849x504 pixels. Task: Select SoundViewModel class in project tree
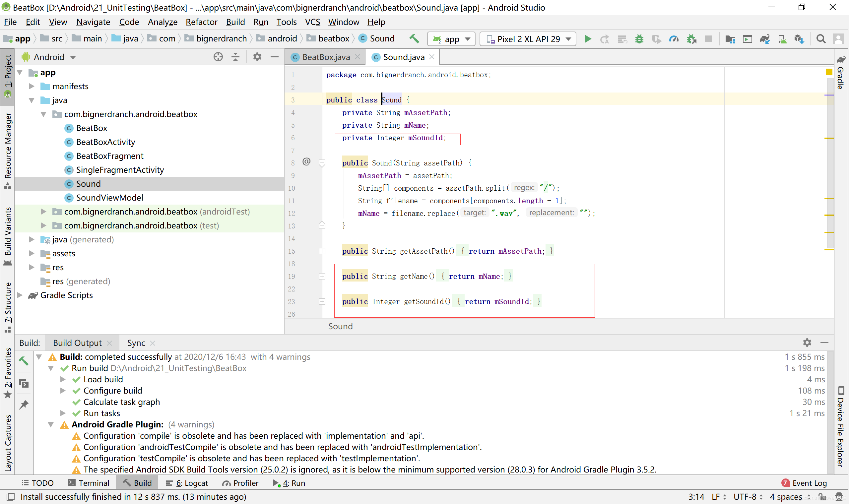(x=109, y=198)
